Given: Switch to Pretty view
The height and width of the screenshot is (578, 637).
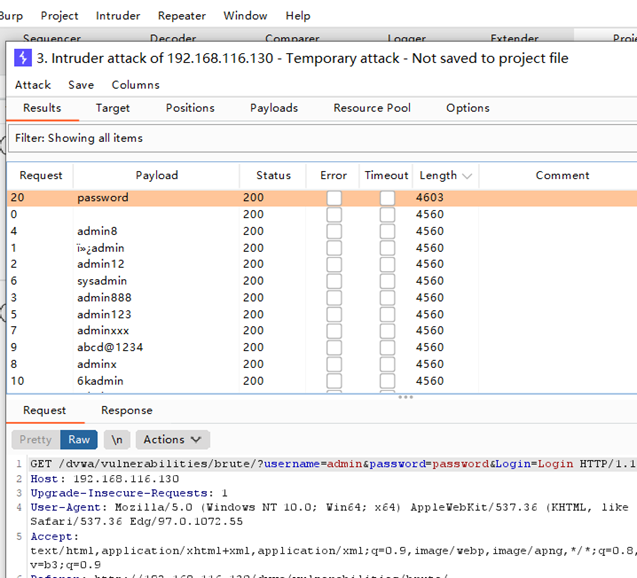Looking at the screenshot, I should pyautogui.click(x=36, y=440).
